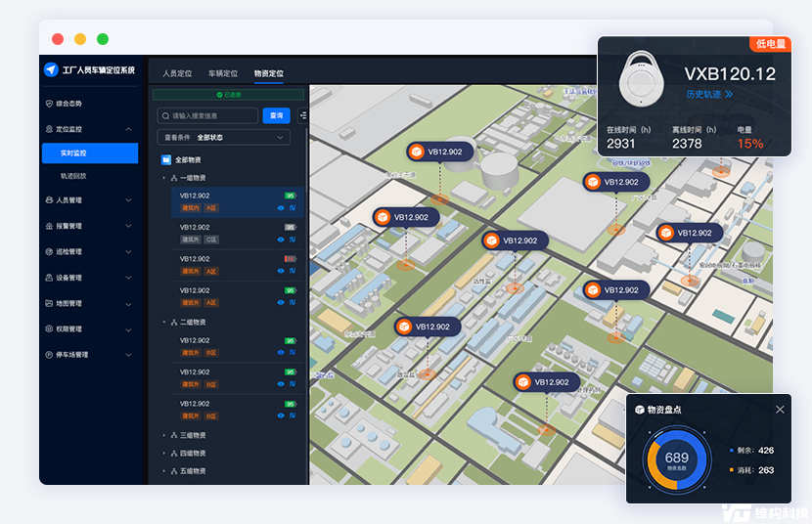Close the 物资盘点 panel
The image size is (812, 524).
point(780,410)
